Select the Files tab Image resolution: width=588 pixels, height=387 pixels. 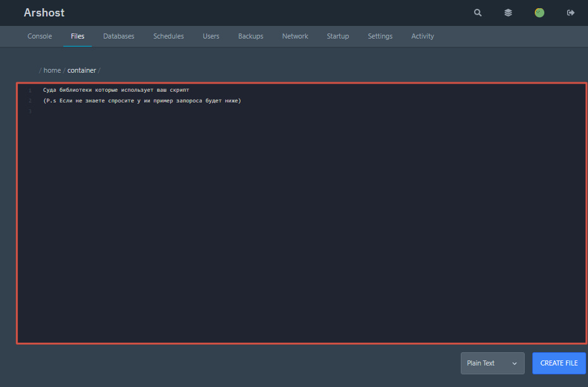click(78, 36)
